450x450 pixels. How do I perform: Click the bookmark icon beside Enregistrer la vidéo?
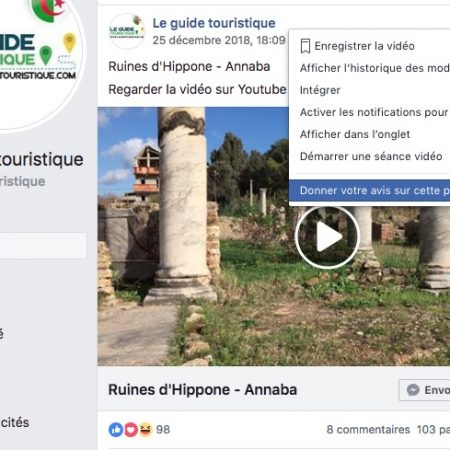click(x=305, y=46)
